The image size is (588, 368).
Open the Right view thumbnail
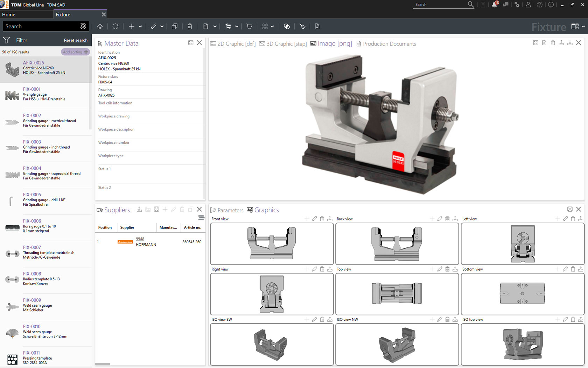[x=272, y=294]
